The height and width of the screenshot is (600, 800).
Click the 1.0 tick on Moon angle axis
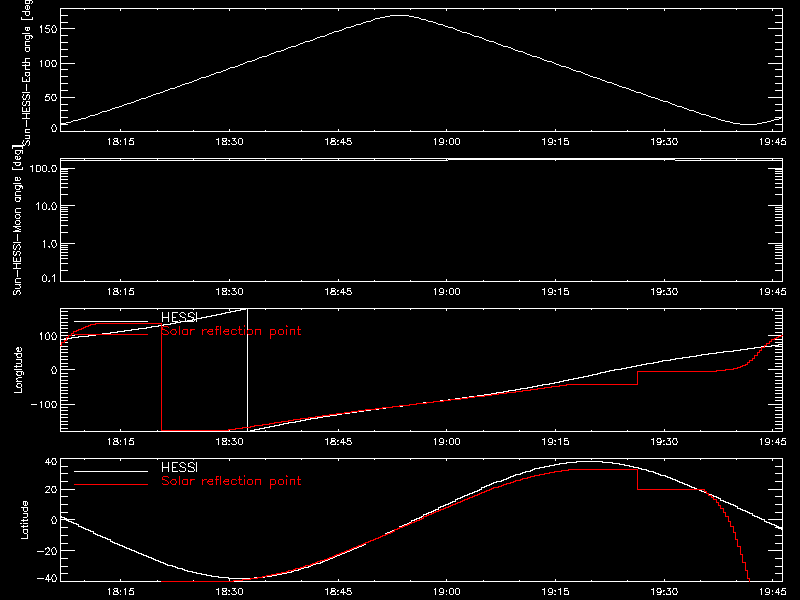click(x=49, y=244)
